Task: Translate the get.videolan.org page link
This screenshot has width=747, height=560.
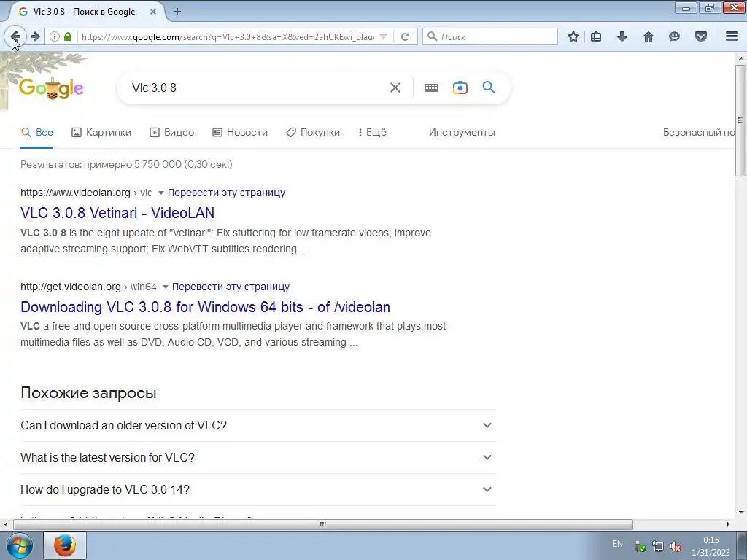Action: coord(231,287)
